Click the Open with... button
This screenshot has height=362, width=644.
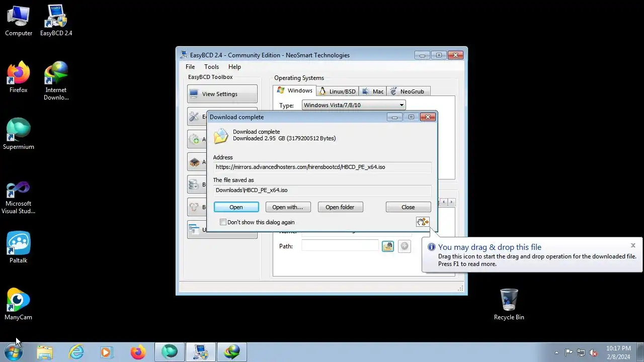(x=288, y=207)
